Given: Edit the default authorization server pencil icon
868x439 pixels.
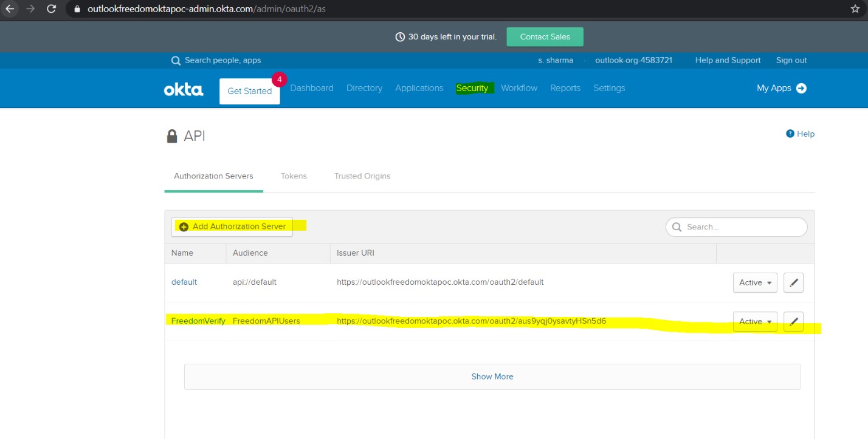Looking at the screenshot, I should (x=793, y=282).
